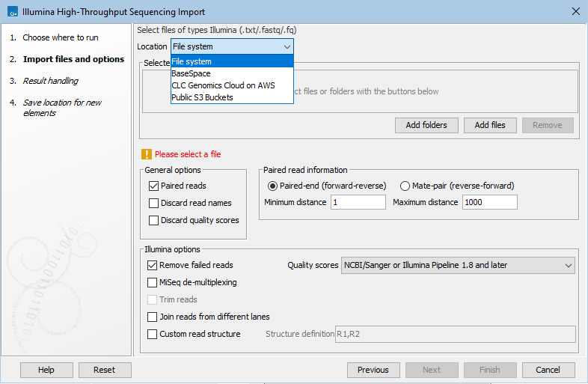This screenshot has width=588, height=384.
Task: Enable Discard read names option
Action: (x=154, y=203)
